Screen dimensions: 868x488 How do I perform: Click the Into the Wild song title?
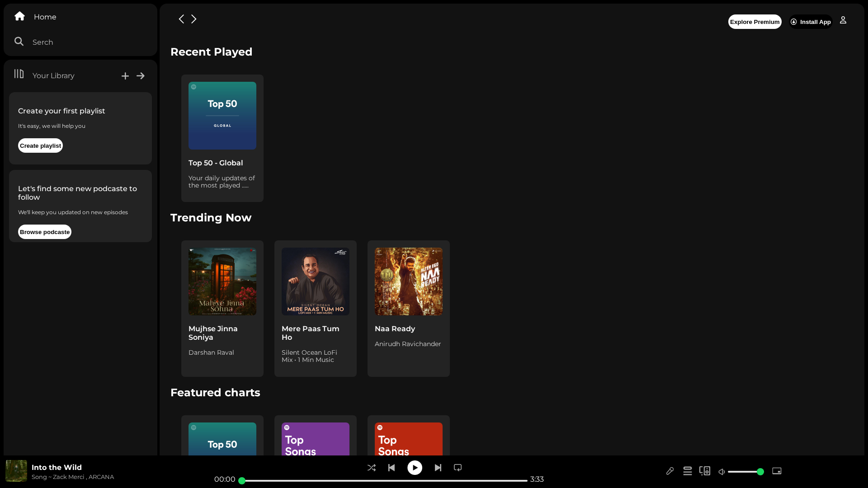(x=57, y=467)
